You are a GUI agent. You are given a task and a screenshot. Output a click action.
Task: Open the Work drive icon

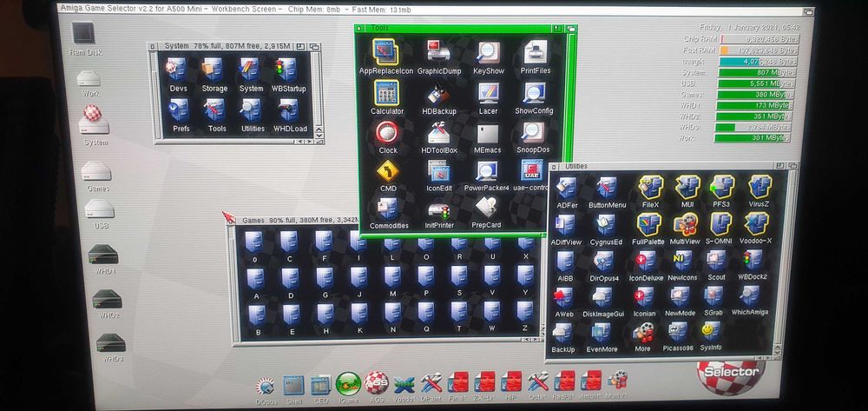tap(89, 79)
